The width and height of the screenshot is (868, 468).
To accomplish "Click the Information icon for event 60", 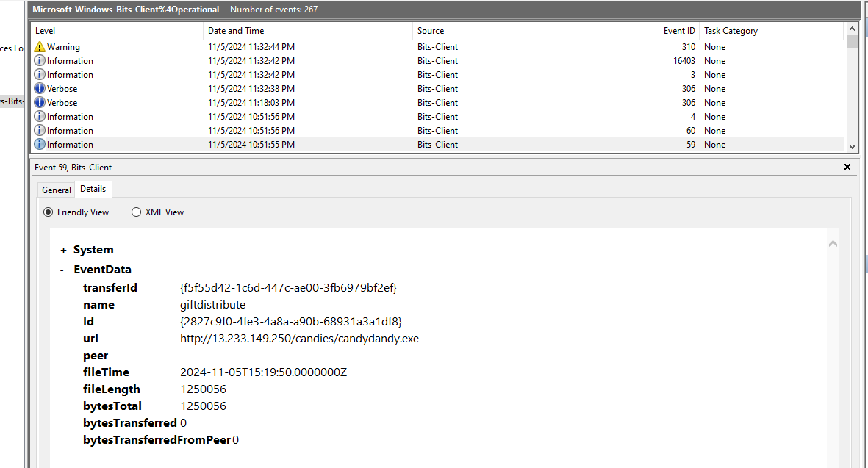I will [39, 131].
